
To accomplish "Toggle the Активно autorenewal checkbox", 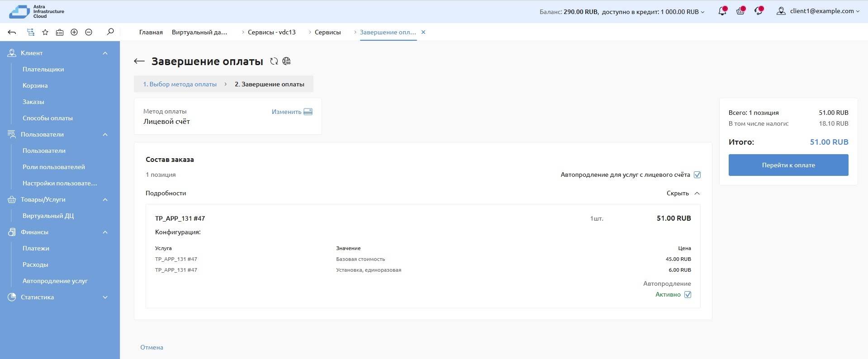I will [x=688, y=295].
